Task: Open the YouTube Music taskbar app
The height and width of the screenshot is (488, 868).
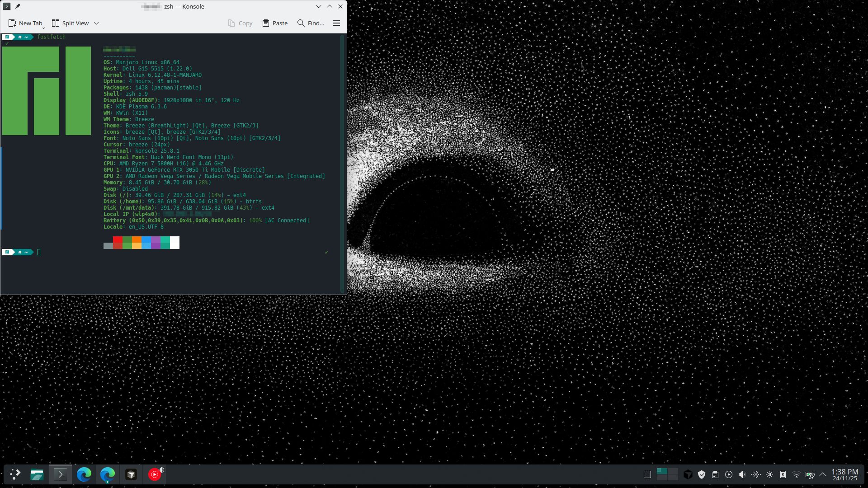Action: coord(155,474)
